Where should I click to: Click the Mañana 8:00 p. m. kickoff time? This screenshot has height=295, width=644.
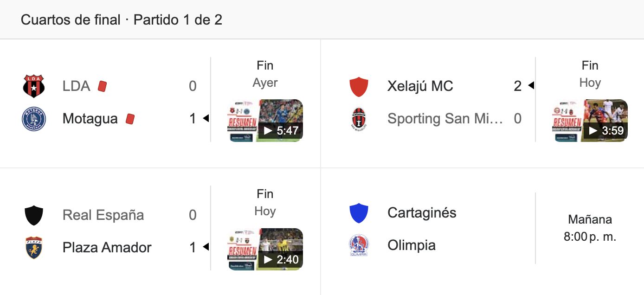point(590,228)
